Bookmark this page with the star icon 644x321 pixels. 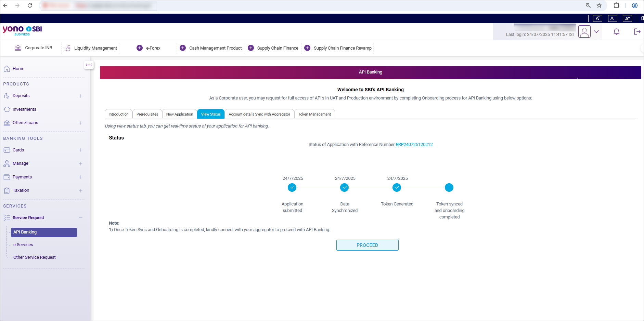[599, 5]
